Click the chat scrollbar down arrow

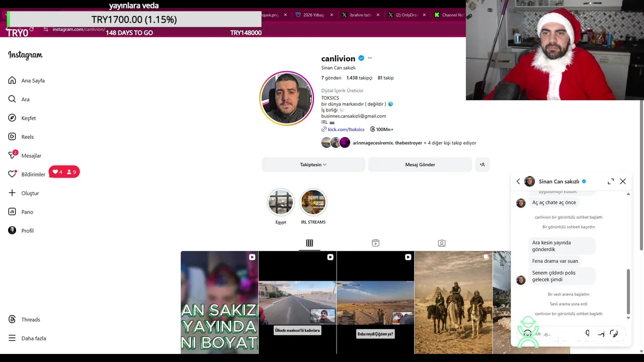[628, 318]
